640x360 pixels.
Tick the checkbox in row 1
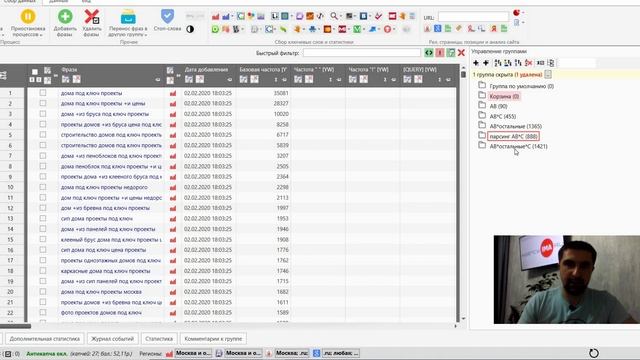pyautogui.click(x=43, y=93)
